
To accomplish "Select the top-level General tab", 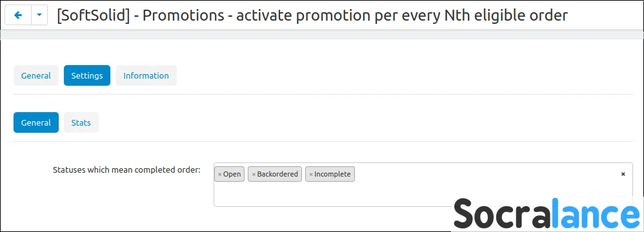I will (x=36, y=75).
